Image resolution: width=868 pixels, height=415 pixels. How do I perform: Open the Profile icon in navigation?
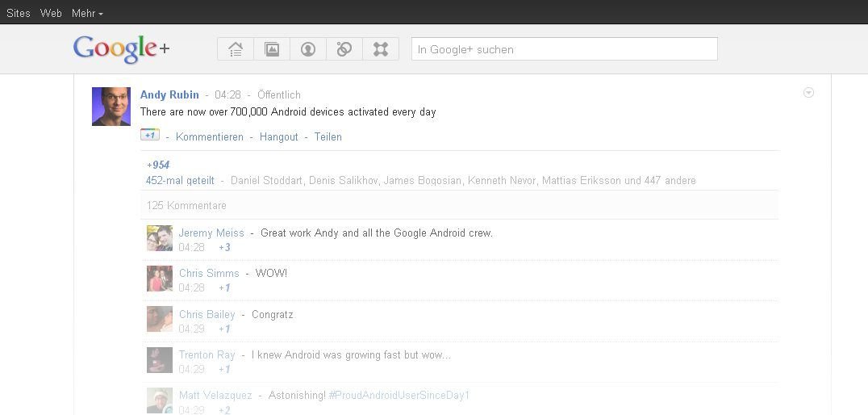pyautogui.click(x=308, y=49)
